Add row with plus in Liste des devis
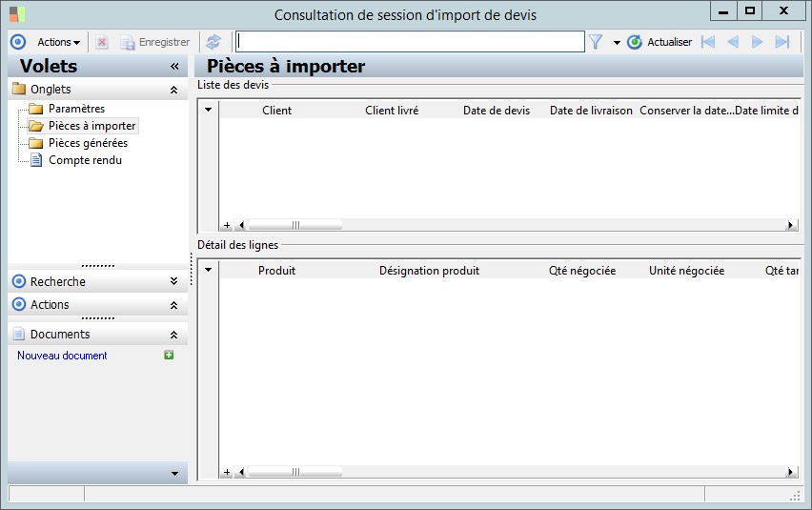This screenshot has height=510, width=812. [227, 225]
